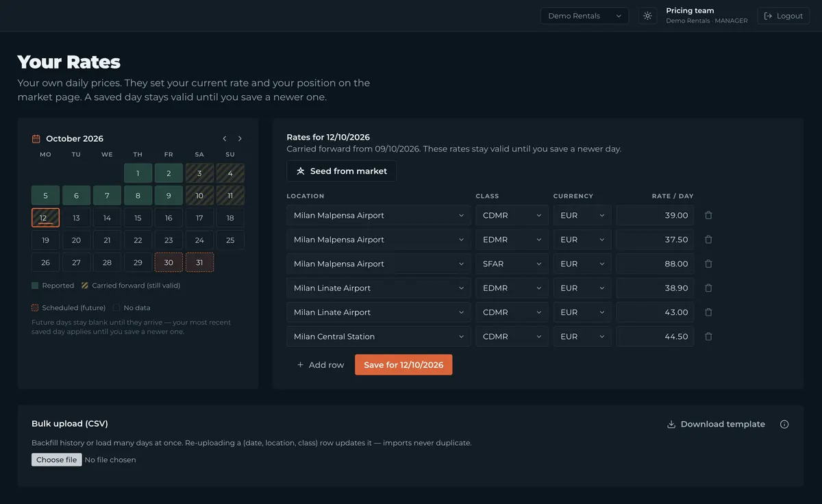Select scheduled day 30 in the calendar
The width and height of the screenshot is (822, 504).
click(169, 262)
